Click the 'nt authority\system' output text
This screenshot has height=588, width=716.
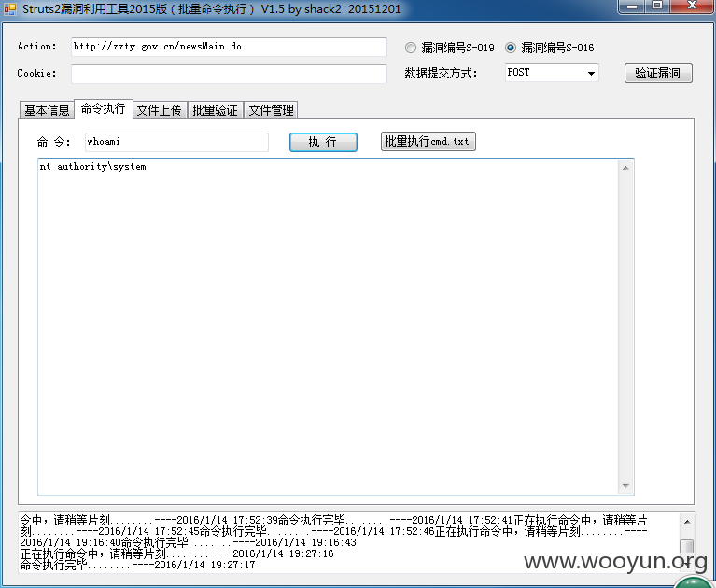[92, 167]
